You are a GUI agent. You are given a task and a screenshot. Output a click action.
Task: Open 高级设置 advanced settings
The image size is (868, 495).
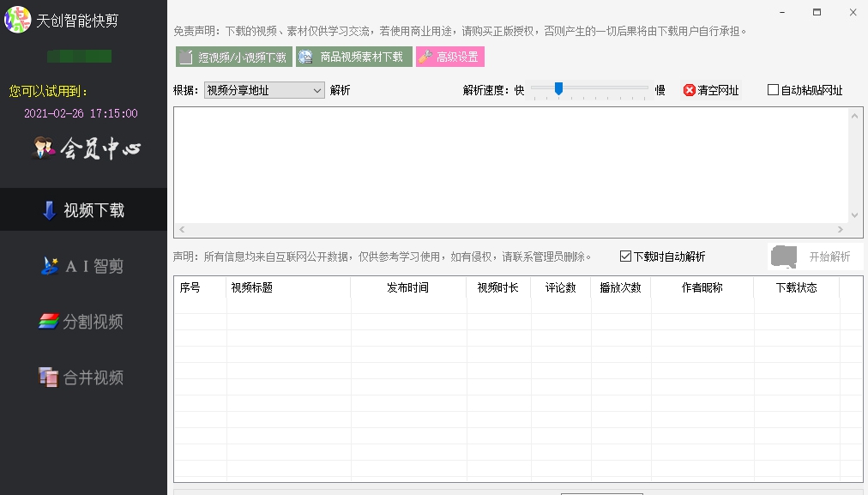450,57
